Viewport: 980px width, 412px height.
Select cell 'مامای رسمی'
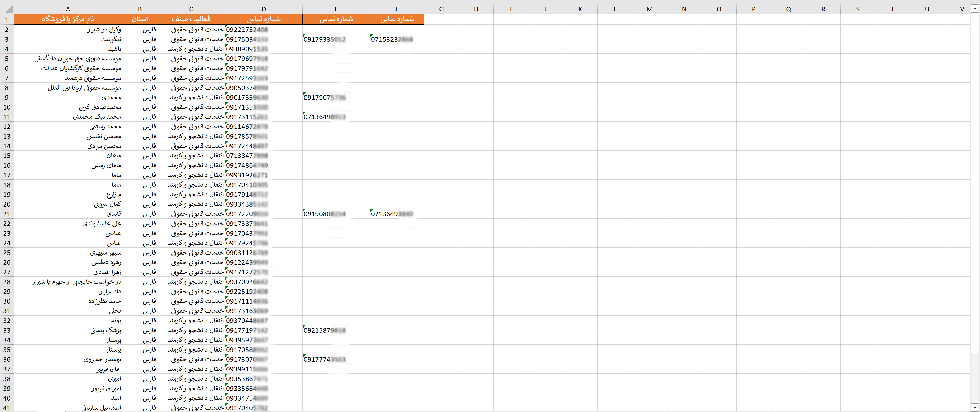[68, 165]
